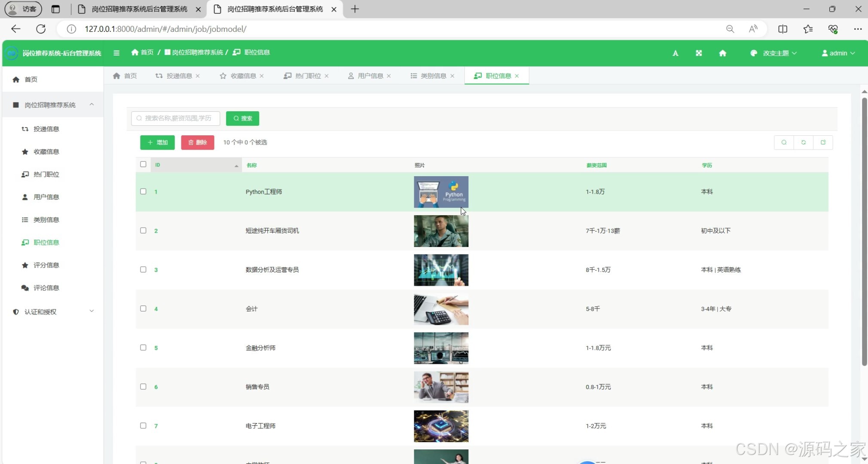Click the refresh icon above the table
This screenshot has height=464, width=868.
[803, 142]
